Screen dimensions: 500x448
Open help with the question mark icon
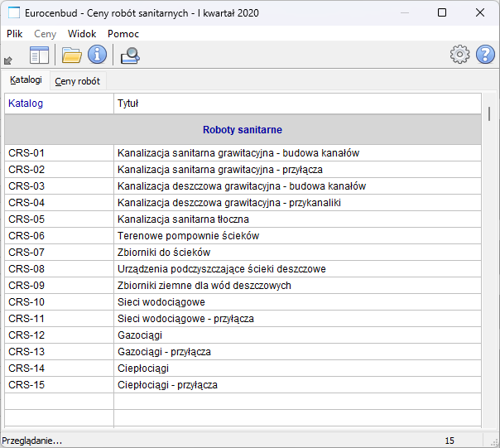[x=485, y=55]
